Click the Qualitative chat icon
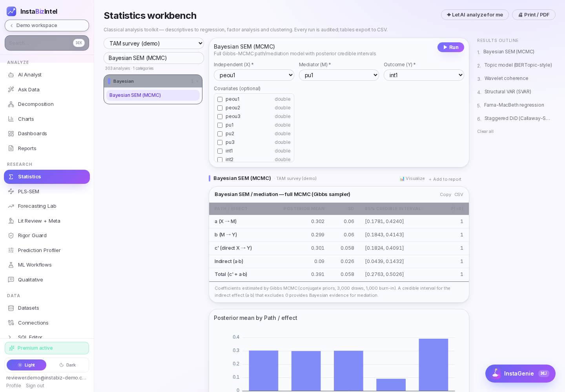565x392 pixels. (x=11, y=279)
